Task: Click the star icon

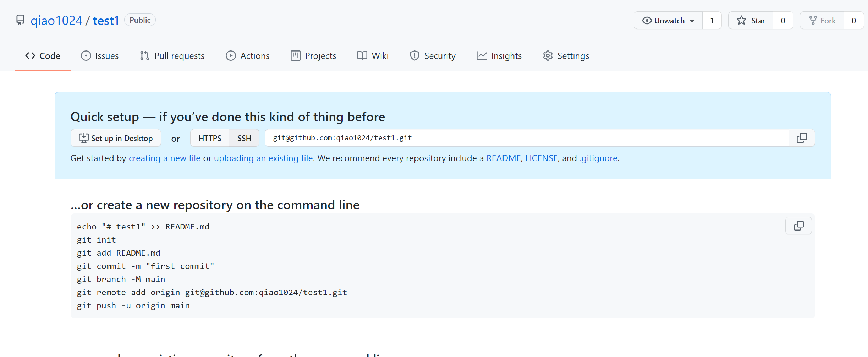Action: [x=741, y=21]
